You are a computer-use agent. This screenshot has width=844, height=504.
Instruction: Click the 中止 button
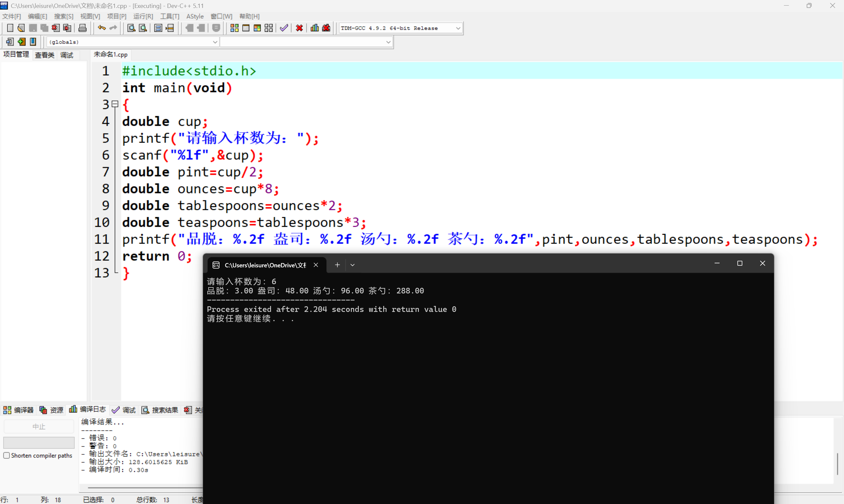(39, 426)
